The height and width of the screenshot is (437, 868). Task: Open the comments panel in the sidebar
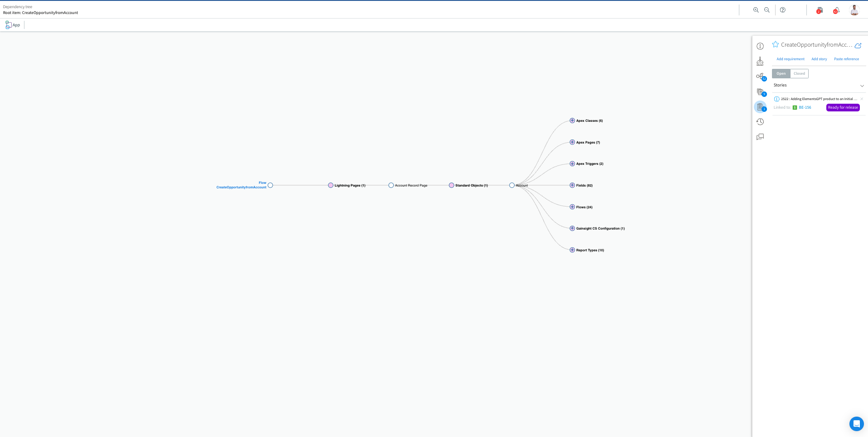760,136
